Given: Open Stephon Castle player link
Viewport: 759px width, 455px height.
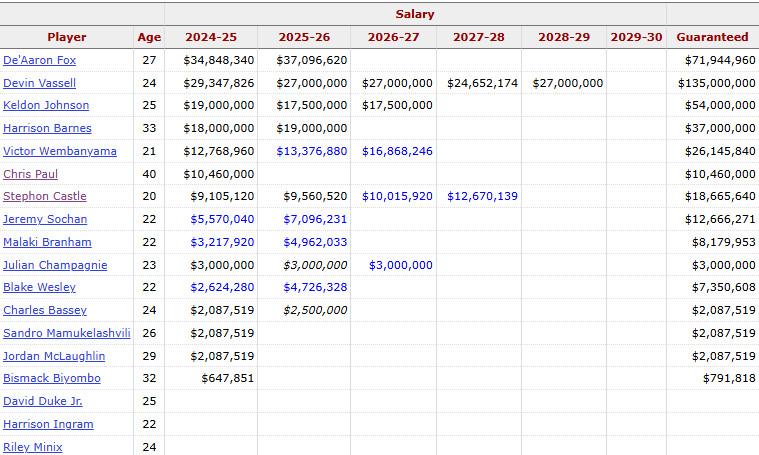Looking at the screenshot, I should 45,196.
